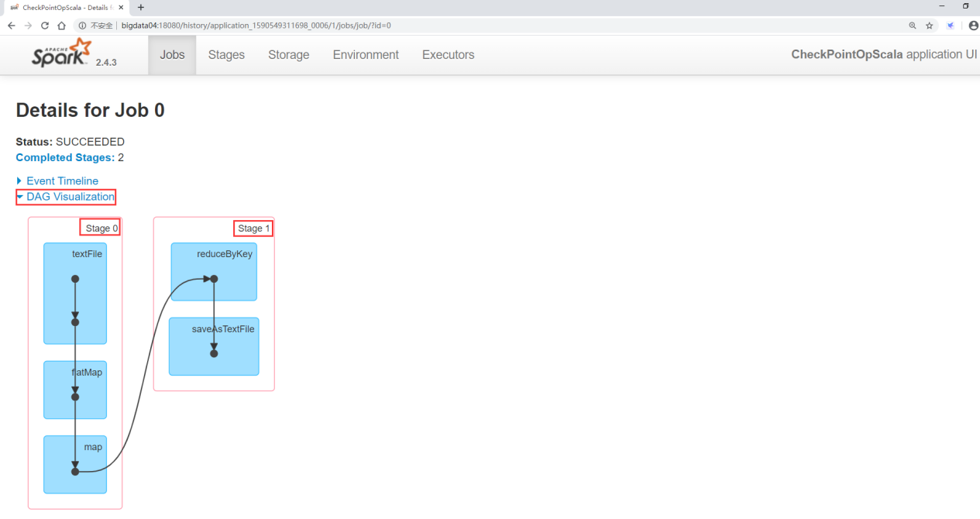The height and width of the screenshot is (519, 980).
Task: Bookmark page with star icon
Action: coord(930,26)
